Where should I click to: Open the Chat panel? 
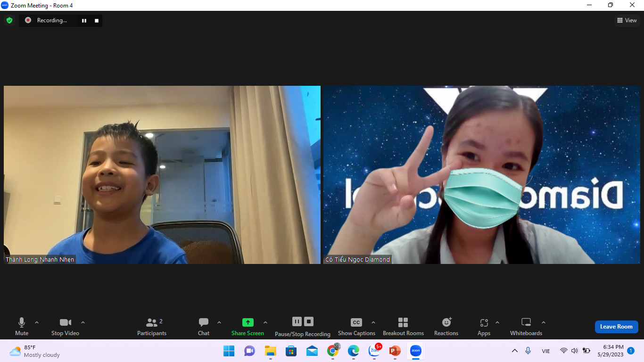[204, 326]
